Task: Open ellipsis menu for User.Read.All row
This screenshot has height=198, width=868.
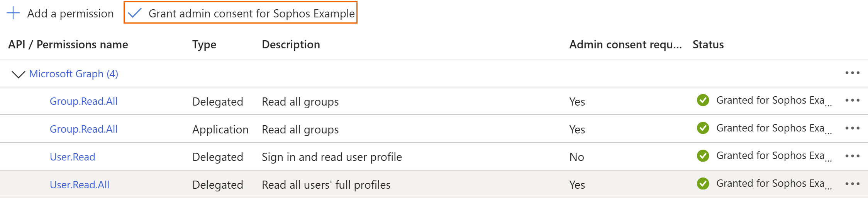Action: pos(852,184)
